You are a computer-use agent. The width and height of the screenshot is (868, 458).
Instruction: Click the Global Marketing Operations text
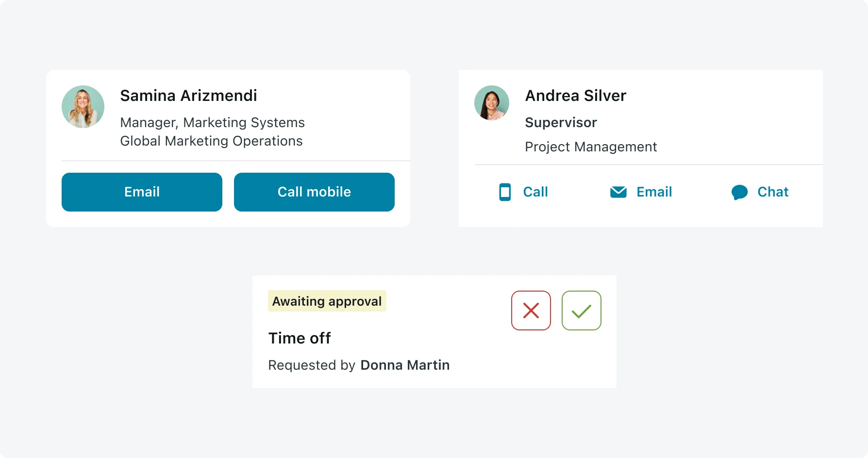pos(211,141)
